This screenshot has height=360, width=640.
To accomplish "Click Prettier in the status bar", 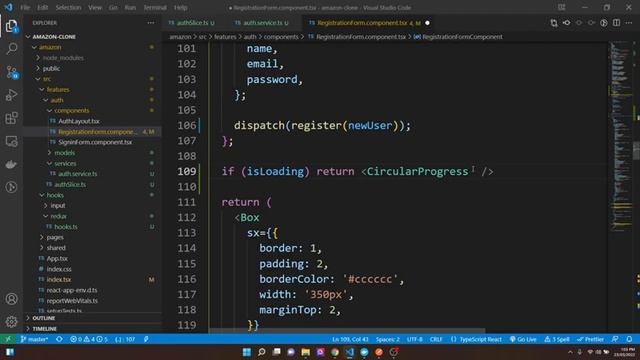I will (590, 339).
